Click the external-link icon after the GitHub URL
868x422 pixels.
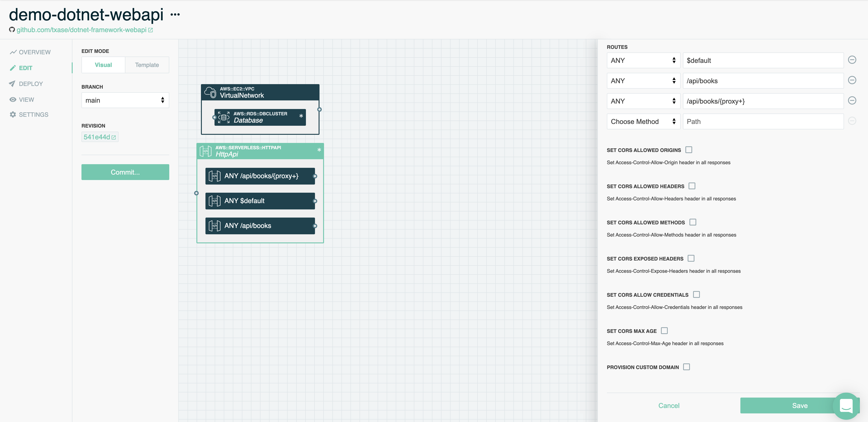pos(151,30)
